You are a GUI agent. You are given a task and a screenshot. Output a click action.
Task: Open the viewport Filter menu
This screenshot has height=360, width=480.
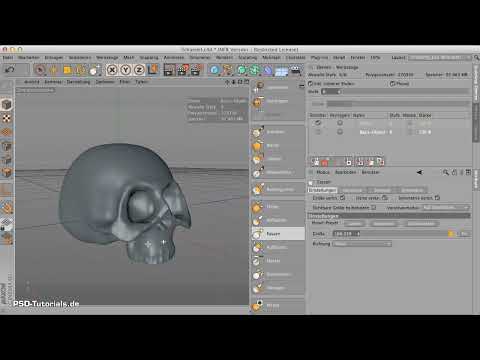(x=125, y=82)
